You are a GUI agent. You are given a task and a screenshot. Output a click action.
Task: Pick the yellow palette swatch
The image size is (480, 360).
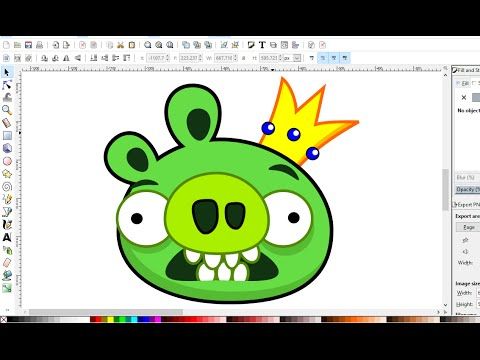(110, 319)
